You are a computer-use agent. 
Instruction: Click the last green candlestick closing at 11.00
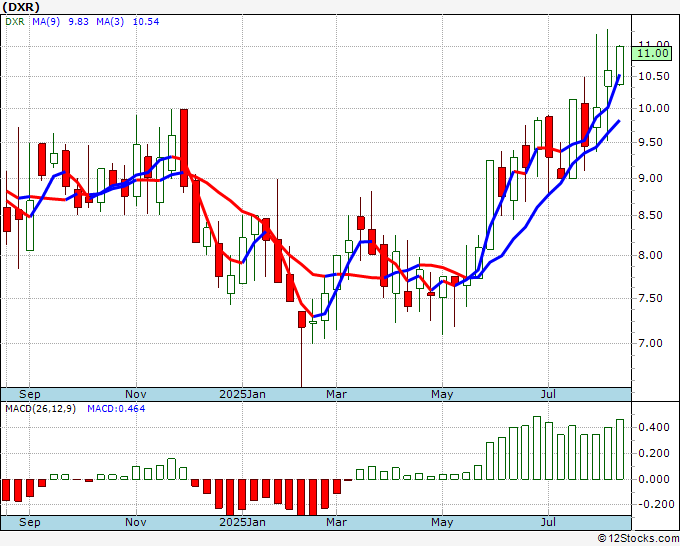click(620, 65)
